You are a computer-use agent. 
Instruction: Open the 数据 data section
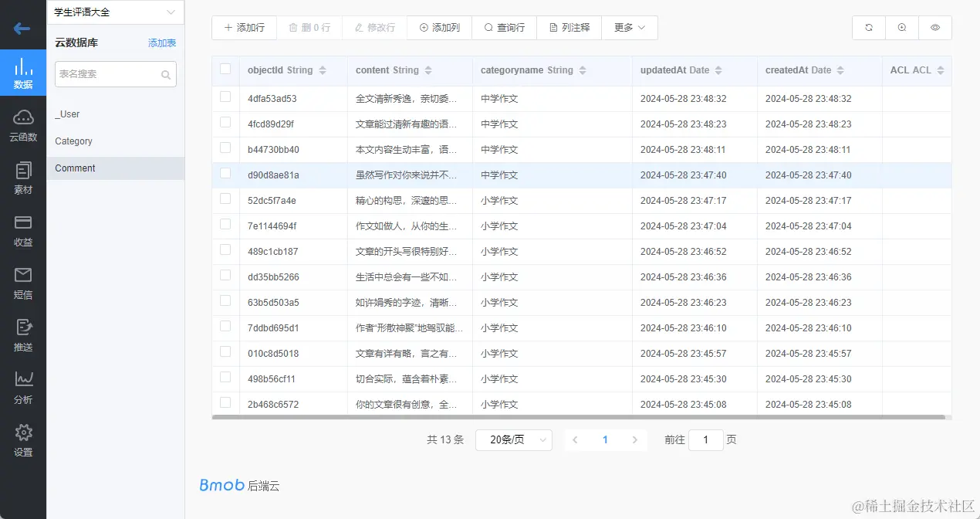[23, 73]
